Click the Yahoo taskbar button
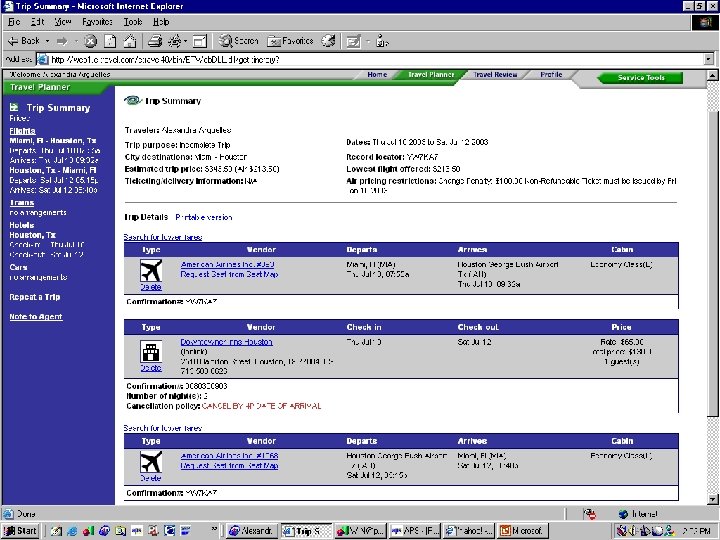Viewport: 720px width, 540px height. pos(469,531)
